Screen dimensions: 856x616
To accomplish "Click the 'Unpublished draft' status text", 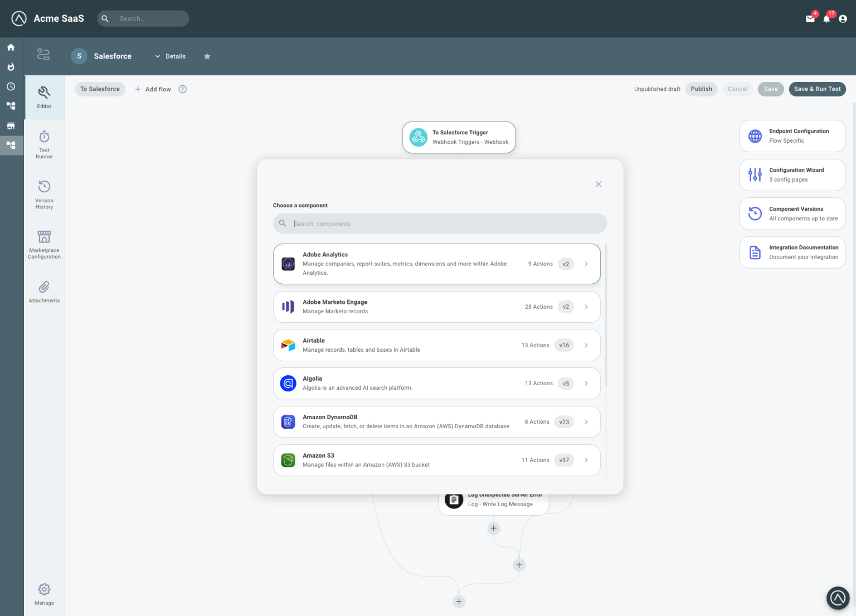I will tap(657, 89).
